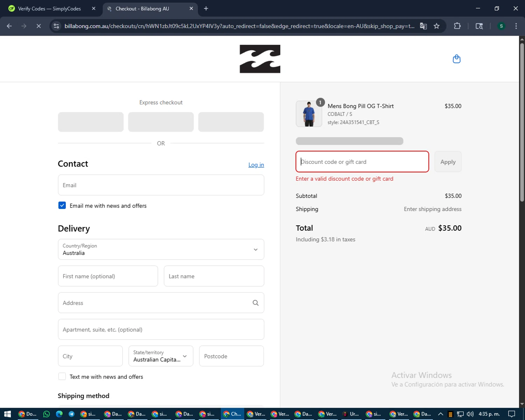The height and width of the screenshot is (420, 525).
Task: Open the Chrome side panel search icon
Action: tap(479, 26)
